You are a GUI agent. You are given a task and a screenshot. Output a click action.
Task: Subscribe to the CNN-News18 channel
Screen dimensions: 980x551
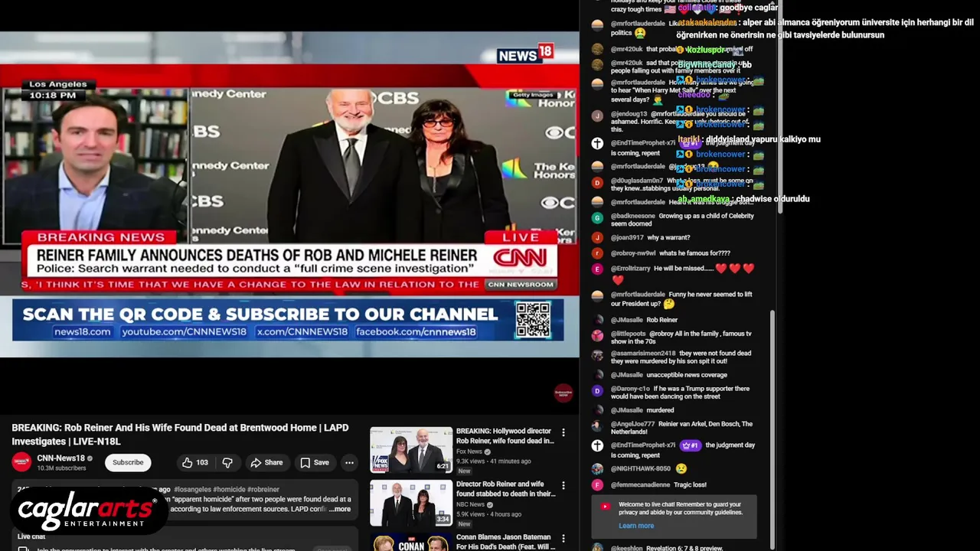128,462
